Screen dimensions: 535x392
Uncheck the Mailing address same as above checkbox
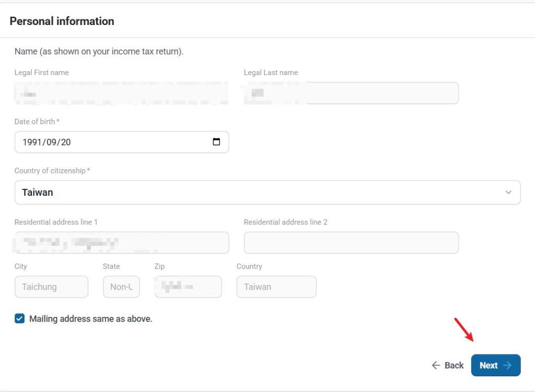tap(20, 319)
